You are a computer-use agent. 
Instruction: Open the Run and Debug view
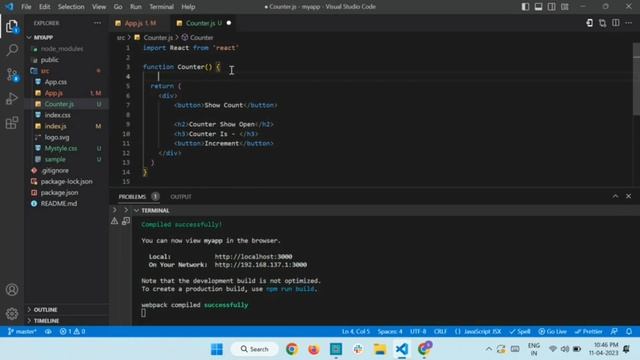pyautogui.click(x=12, y=98)
